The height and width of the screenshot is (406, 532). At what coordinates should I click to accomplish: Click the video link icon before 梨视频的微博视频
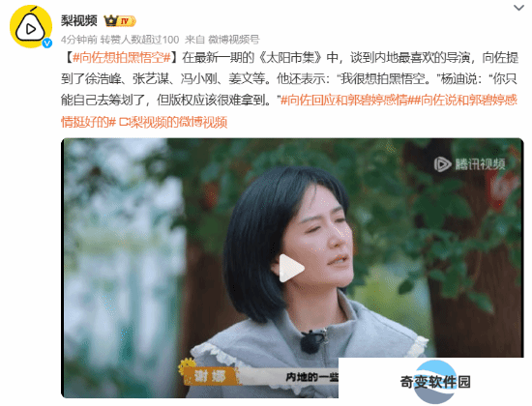(x=124, y=122)
